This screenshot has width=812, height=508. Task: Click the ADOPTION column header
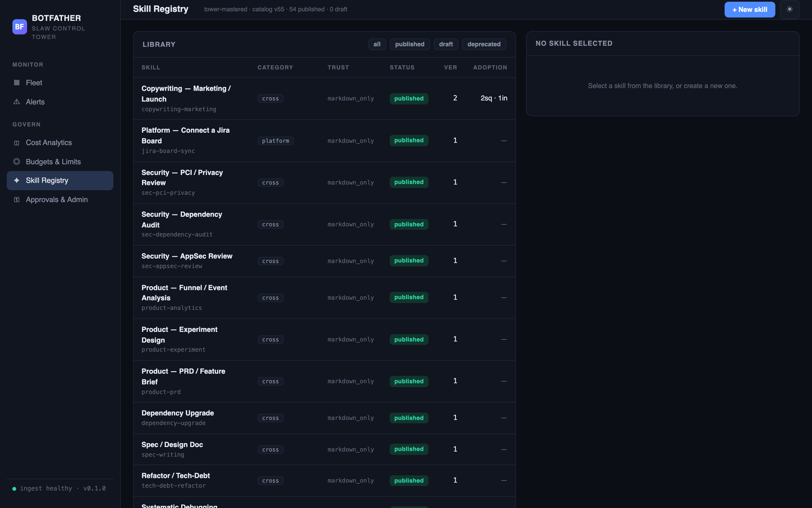point(490,67)
